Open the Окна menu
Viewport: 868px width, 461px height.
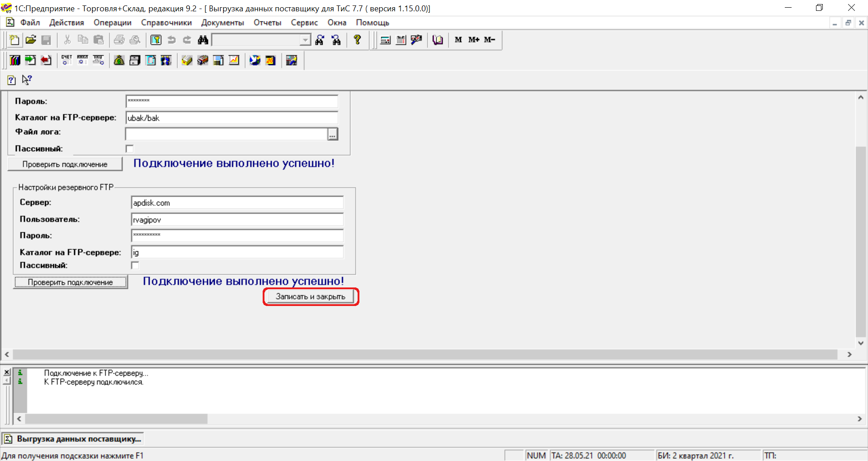337,23
